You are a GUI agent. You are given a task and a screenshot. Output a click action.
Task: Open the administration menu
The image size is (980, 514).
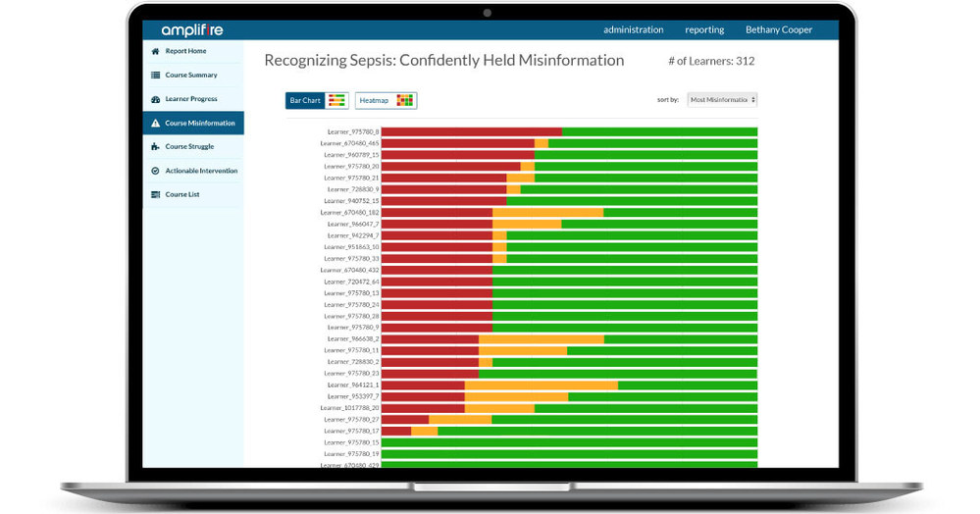633,29
